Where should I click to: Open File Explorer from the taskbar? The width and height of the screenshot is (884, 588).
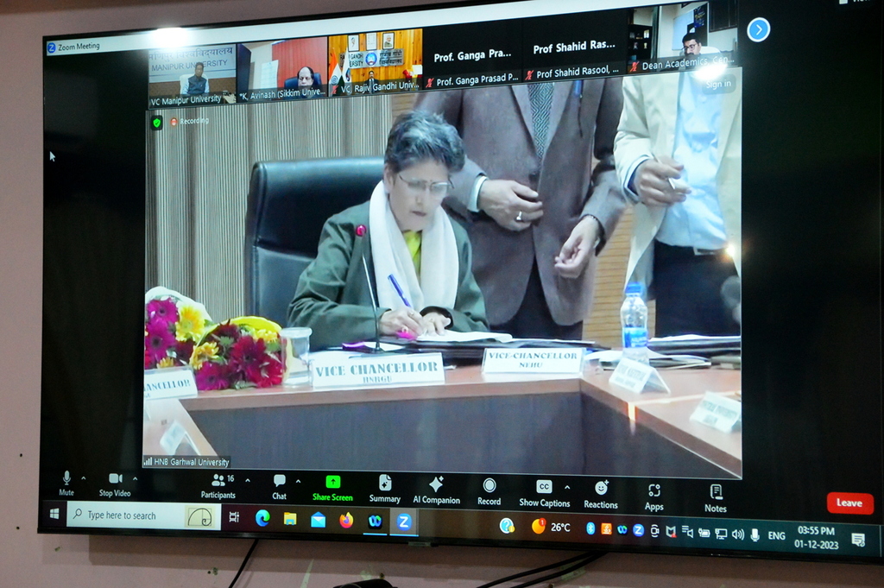pos(290,519)
